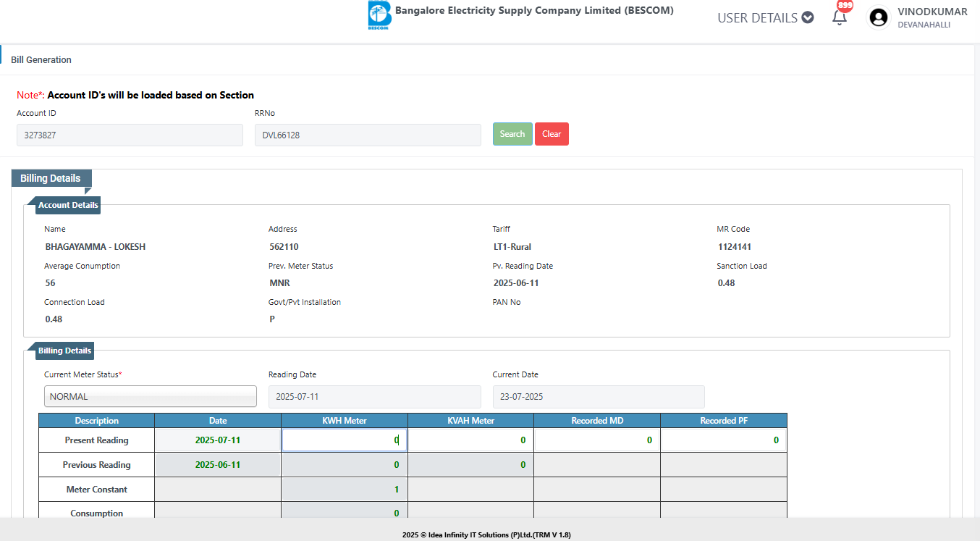This screenshot has width=980, height=541.
Task: Click the BESCOM logo icon
Action: tap(379, 16)
